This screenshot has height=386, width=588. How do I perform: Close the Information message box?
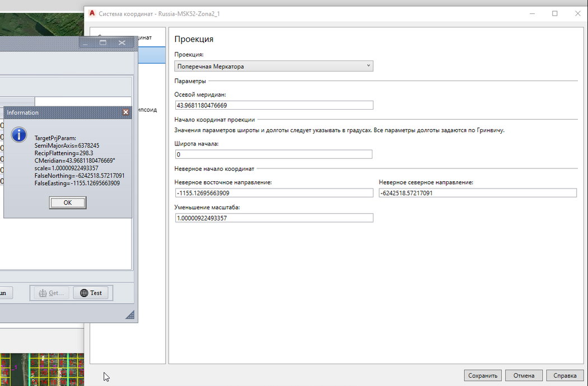pos(126,112)
